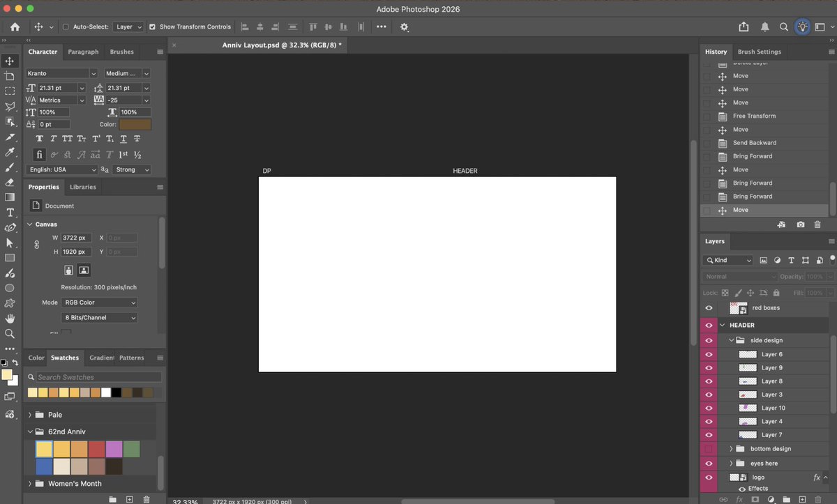Open the Search magnifier at top right
Viewport: 837px width, 504px height.
coord(784,26)
